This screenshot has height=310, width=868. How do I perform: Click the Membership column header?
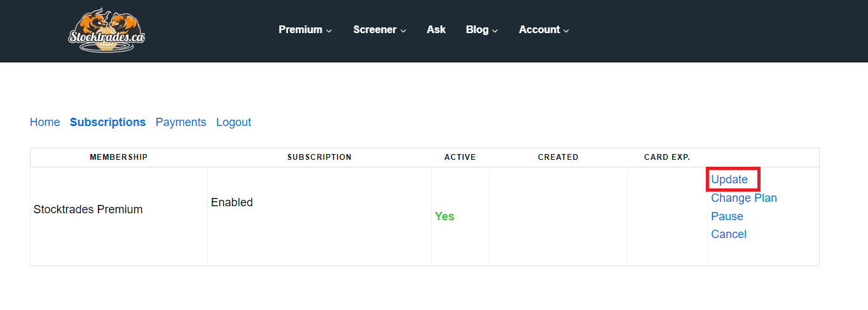pyautogui.click(x=118, y=157)
